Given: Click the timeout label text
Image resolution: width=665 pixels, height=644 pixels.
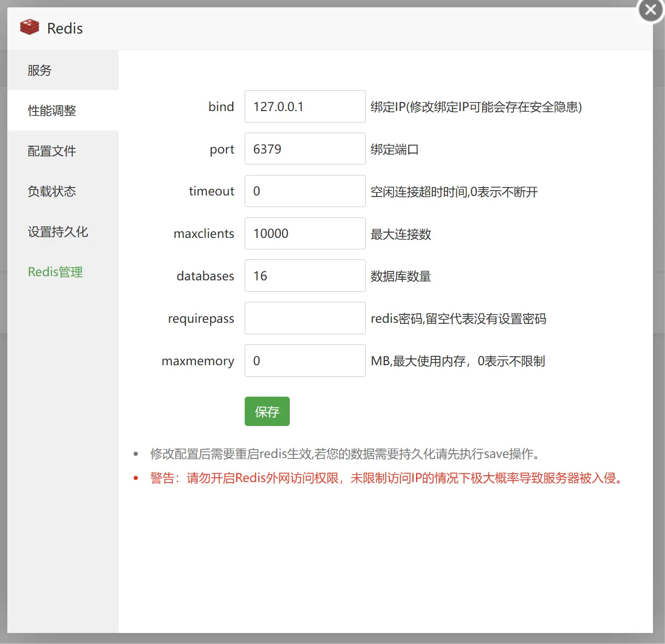Looking at the screenshot, I should 212,191.
